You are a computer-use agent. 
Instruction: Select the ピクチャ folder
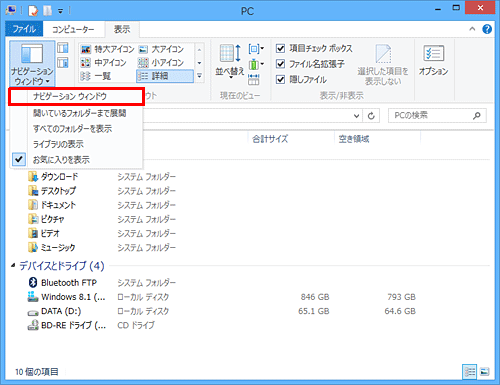coord(46,219)
